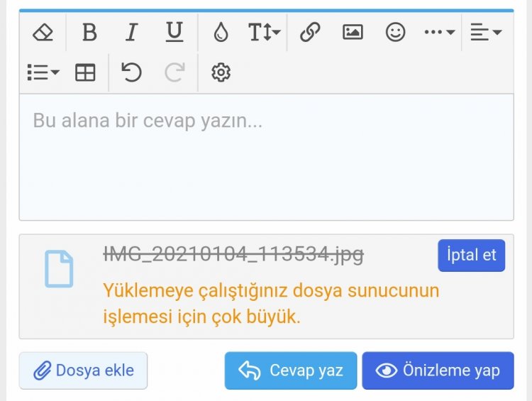Submit reply with Cevap yaz button

(291, 370)
